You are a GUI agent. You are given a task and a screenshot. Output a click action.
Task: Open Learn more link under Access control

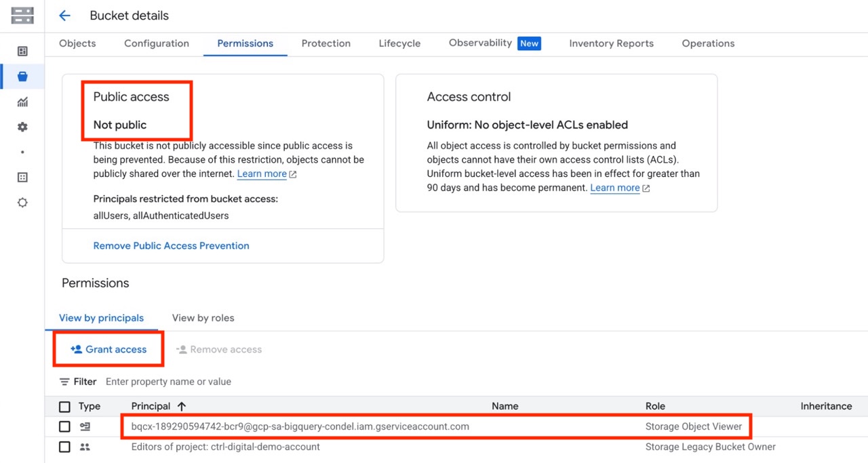pyautogui.click(x=615, y=188)
